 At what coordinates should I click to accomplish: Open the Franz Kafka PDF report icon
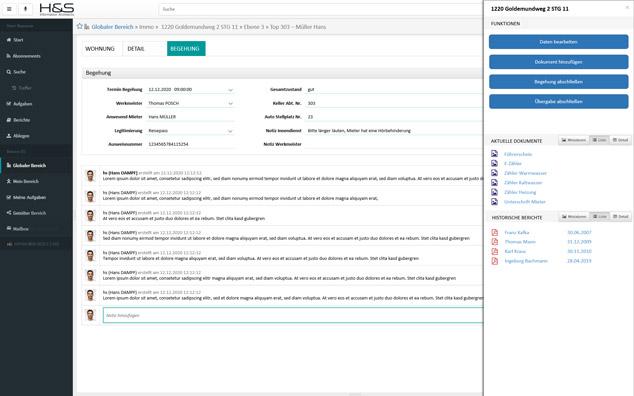(495, 232)
